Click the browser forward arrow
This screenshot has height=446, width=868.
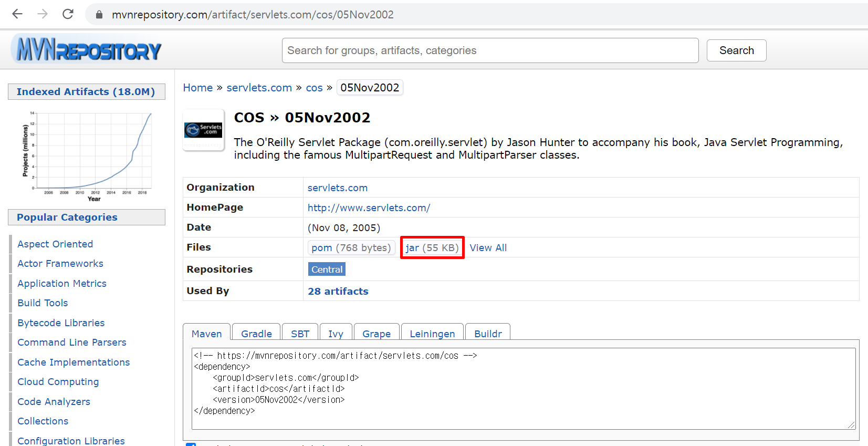pos(43,14)
